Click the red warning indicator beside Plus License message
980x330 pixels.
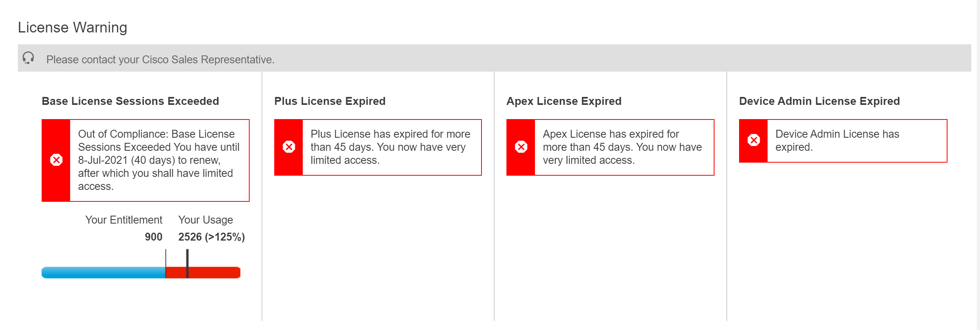pos(288,147)
